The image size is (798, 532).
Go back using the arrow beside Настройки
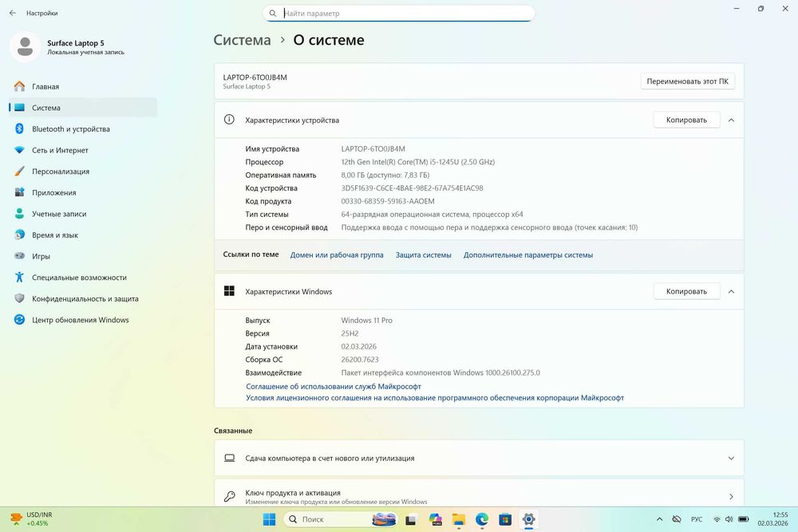pyautogui.click(x=13, y=14)
